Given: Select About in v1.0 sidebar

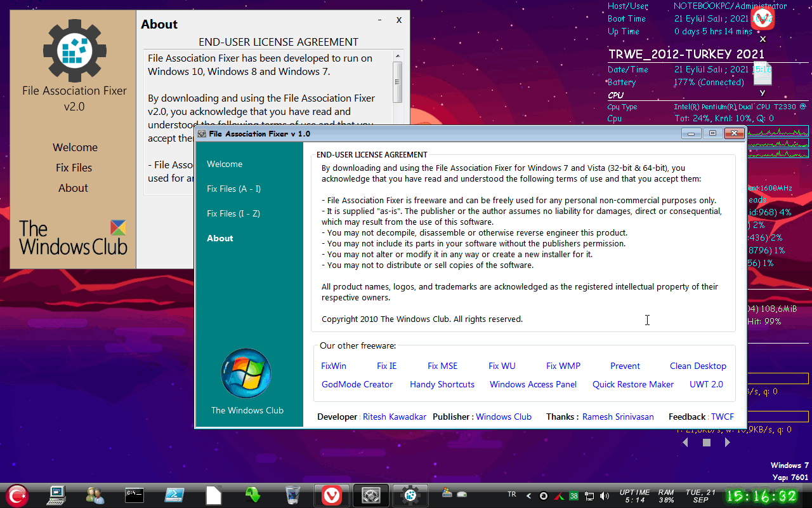Looking at the screenshot, I should pyautogui.click(x=220, y=238).
